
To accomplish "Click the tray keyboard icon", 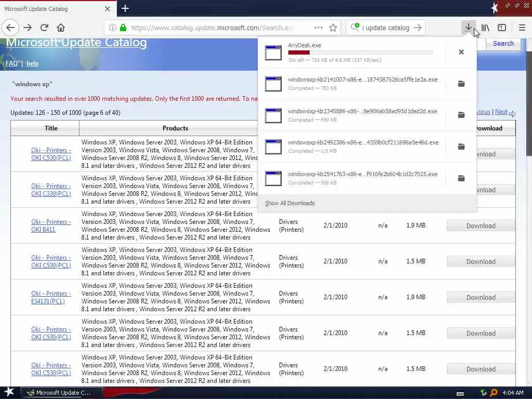I will pos(460,393).
